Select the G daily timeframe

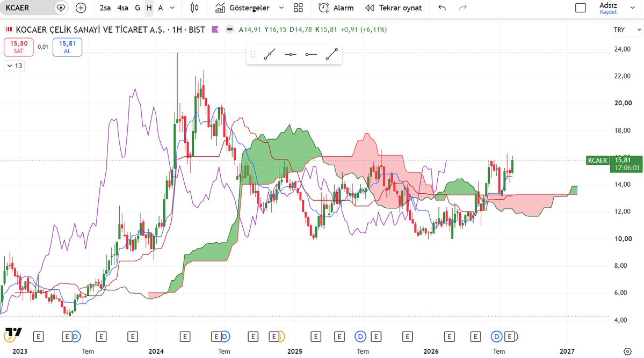click(138, 8)
